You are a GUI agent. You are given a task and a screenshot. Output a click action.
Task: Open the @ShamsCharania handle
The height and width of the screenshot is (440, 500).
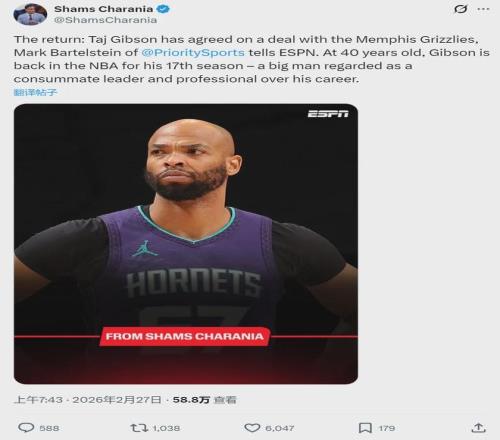point(105,20)
